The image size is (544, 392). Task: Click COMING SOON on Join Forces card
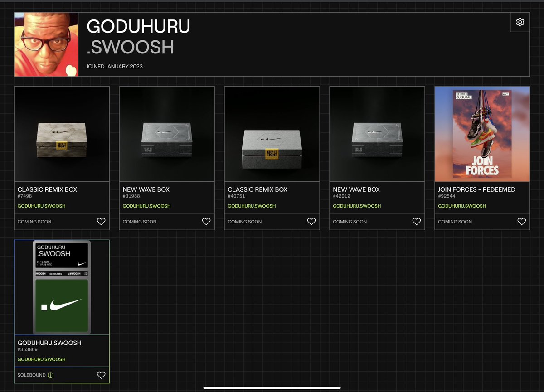point(455,222)
